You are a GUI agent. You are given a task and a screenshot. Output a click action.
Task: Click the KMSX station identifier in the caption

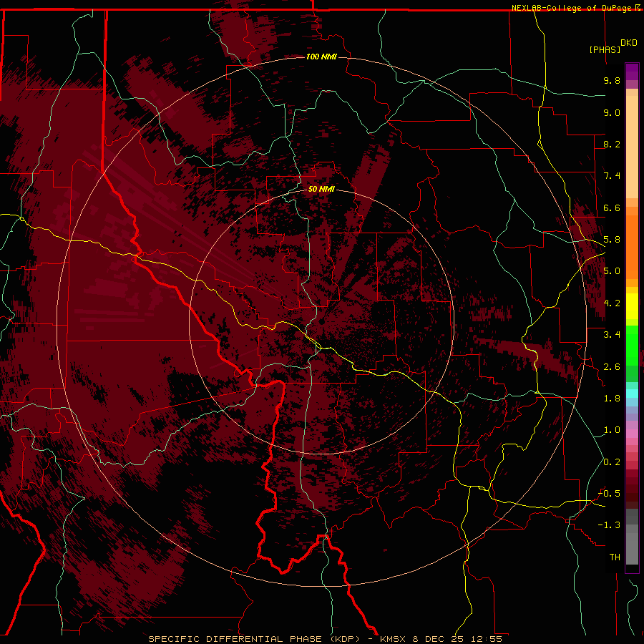coord(395,639)
